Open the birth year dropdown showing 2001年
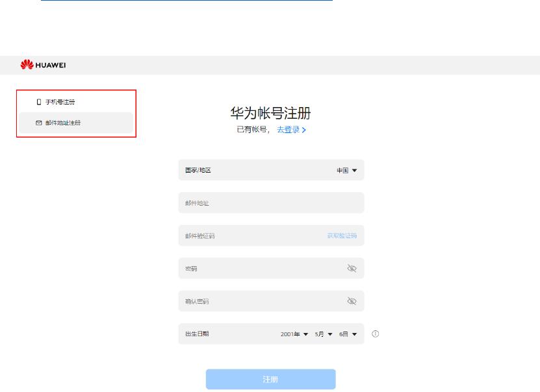Viewport: 540px width, 392px height. pos(294,334)
